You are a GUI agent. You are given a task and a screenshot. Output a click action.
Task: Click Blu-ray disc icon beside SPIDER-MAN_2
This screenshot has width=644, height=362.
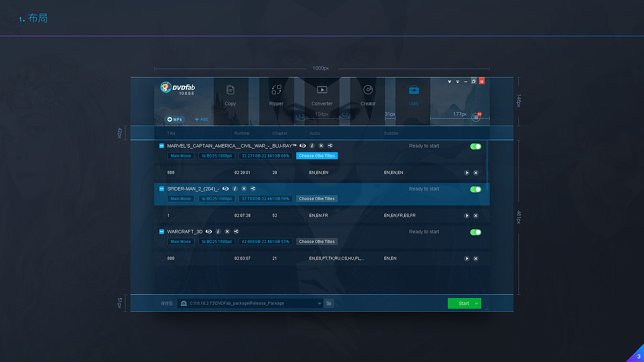(225, 189)
